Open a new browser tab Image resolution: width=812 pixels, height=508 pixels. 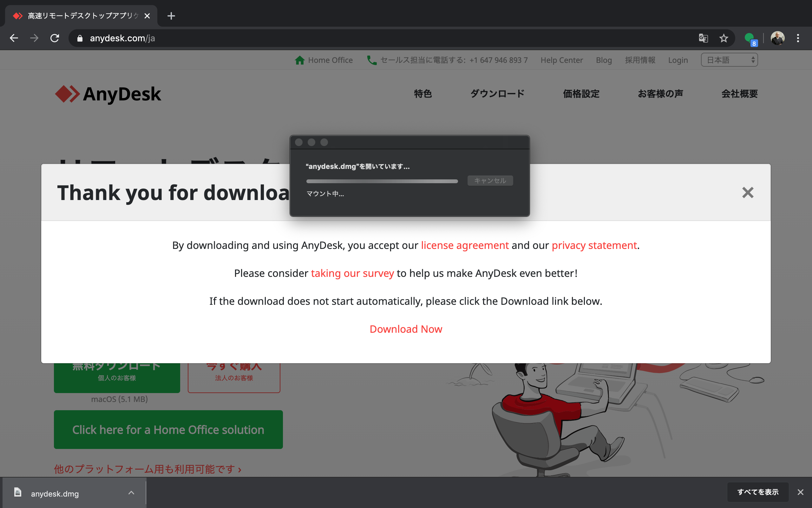pos(171,16)
